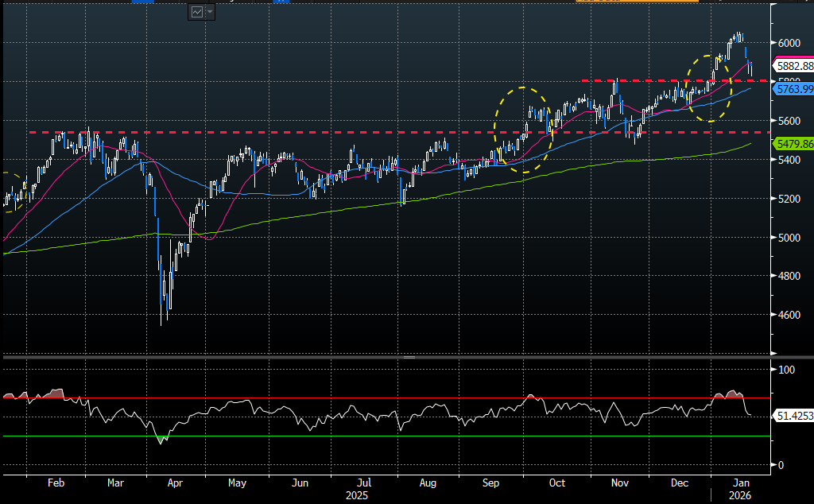Click the 6000 level on the price axis

(x=789, y=43)
